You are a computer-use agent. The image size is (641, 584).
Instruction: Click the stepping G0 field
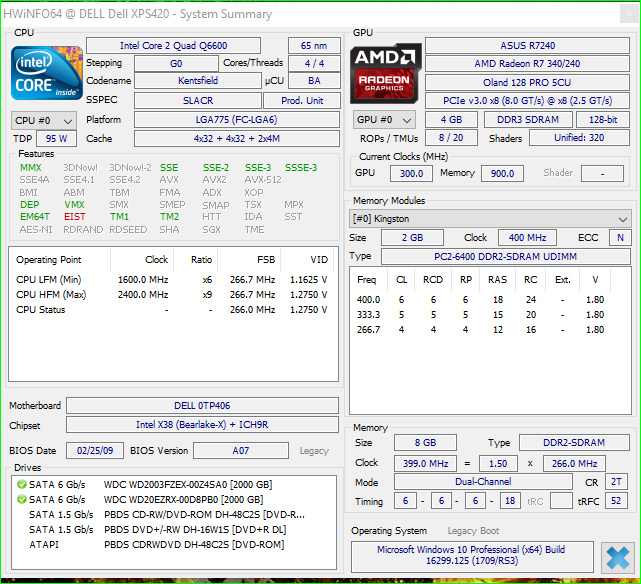[x=176, y=63]
